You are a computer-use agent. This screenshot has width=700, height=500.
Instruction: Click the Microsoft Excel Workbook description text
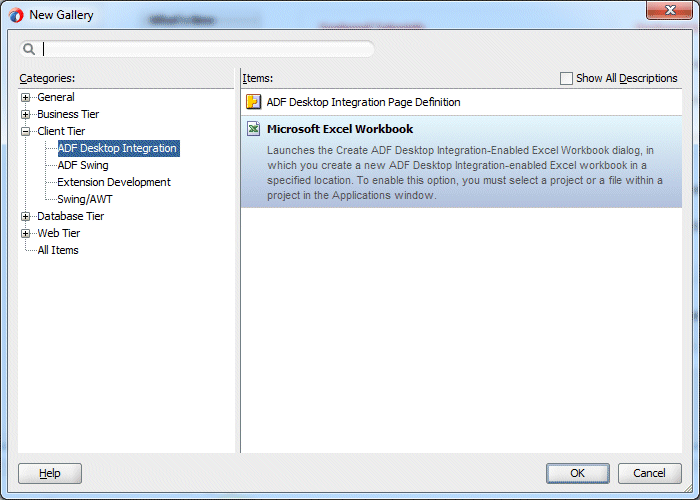(x=465, y=173)
